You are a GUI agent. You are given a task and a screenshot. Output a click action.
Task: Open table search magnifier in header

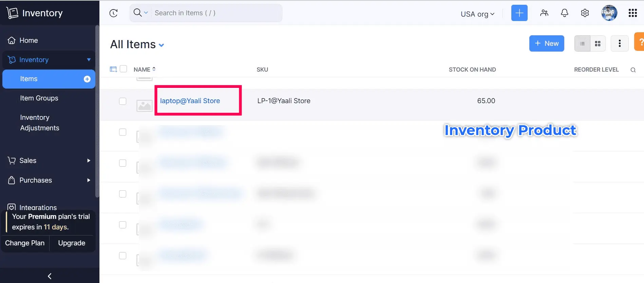(x=633, y=70)
